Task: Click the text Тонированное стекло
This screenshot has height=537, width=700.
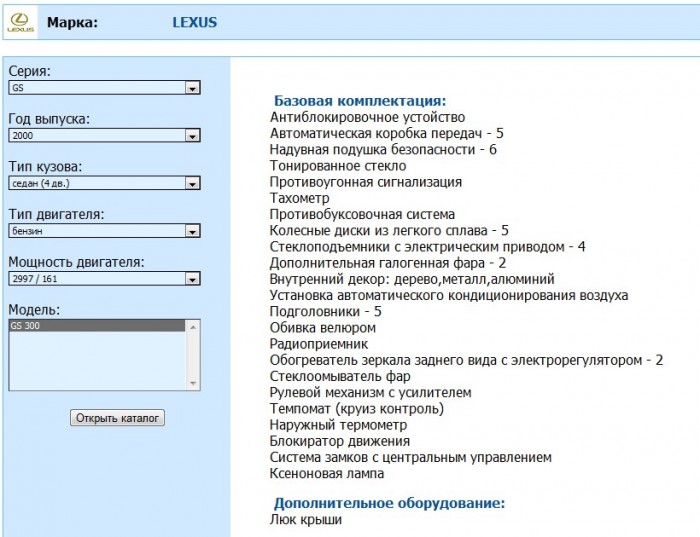Action: pos(338,166)
